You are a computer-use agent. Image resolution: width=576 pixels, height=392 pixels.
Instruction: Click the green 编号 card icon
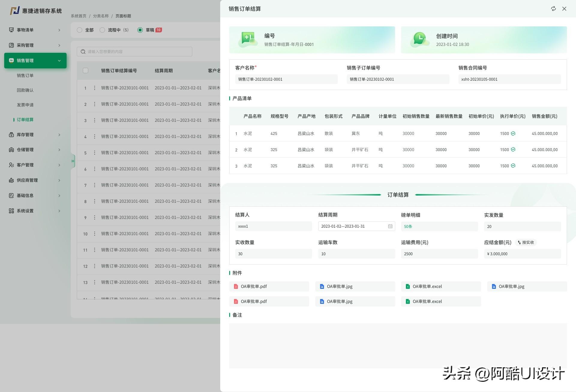[x=248, y=39]
